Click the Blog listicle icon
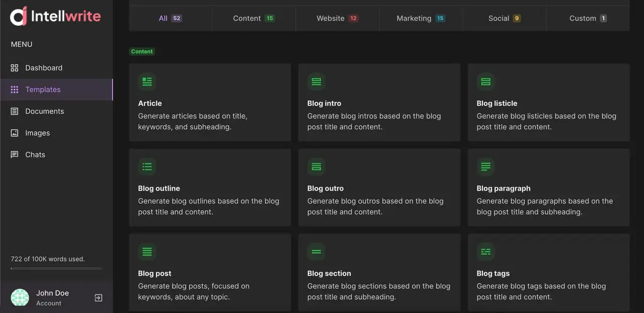 [486, 81]
